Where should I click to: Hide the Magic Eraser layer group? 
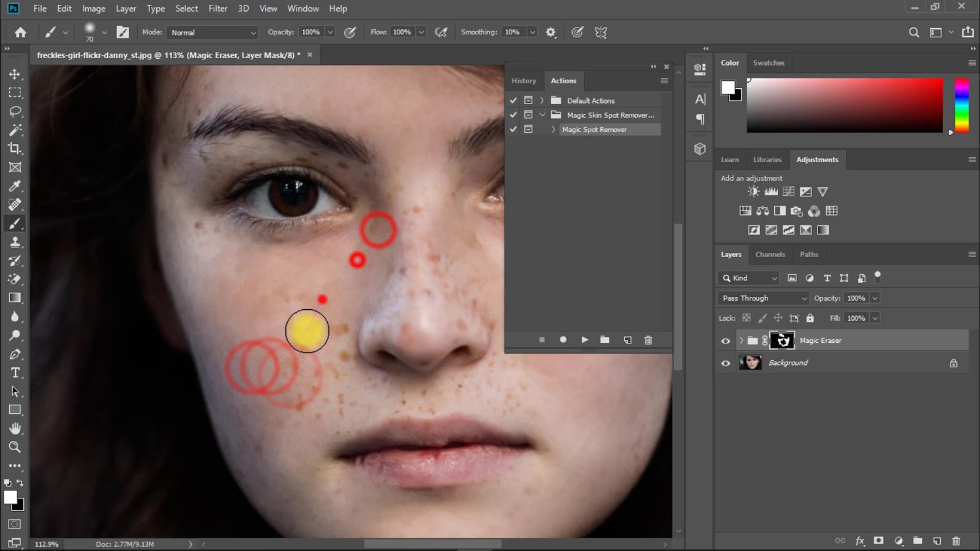click(x=726, y=341)
